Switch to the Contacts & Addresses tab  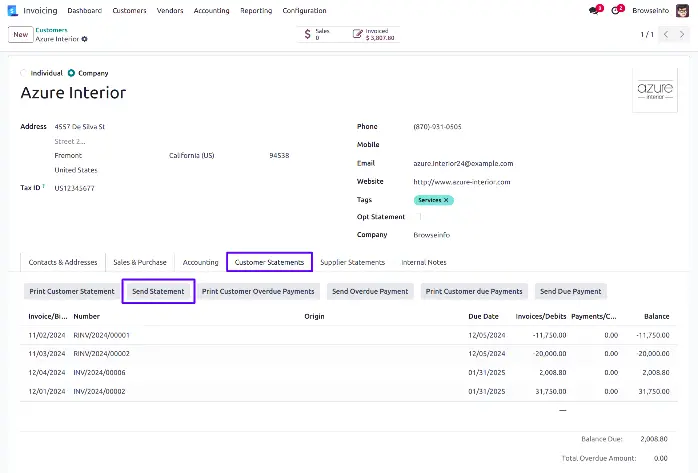63,262
